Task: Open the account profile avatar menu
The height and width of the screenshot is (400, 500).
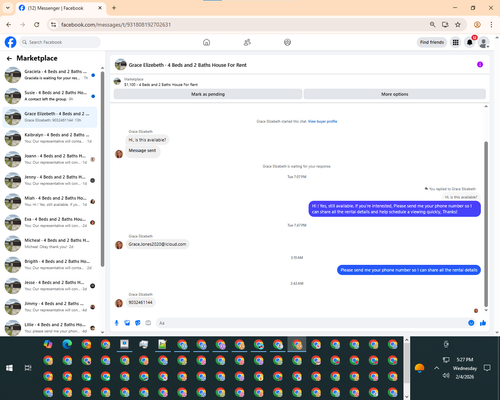Action: coord(484,42)
